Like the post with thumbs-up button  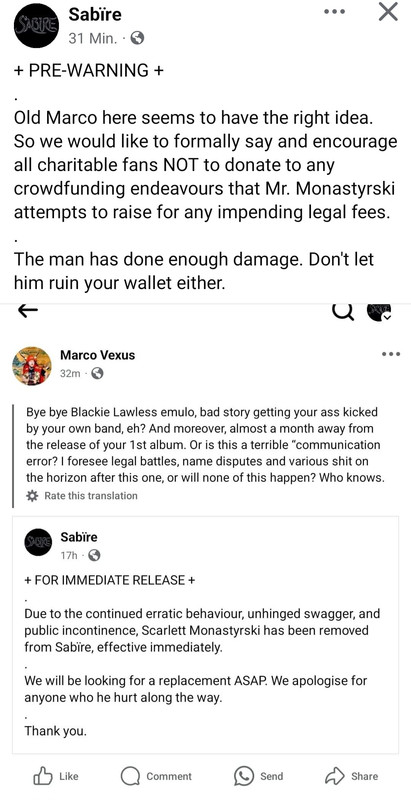[x=56, y=776]
